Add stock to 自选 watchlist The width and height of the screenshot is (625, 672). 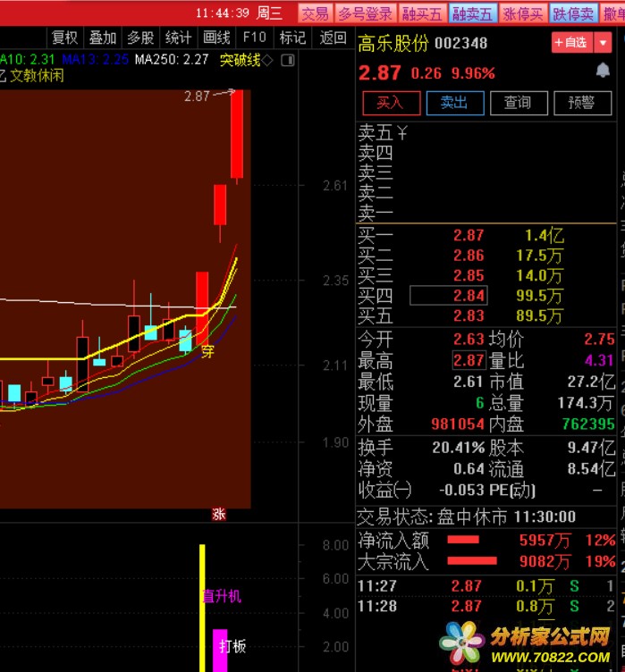572,42
